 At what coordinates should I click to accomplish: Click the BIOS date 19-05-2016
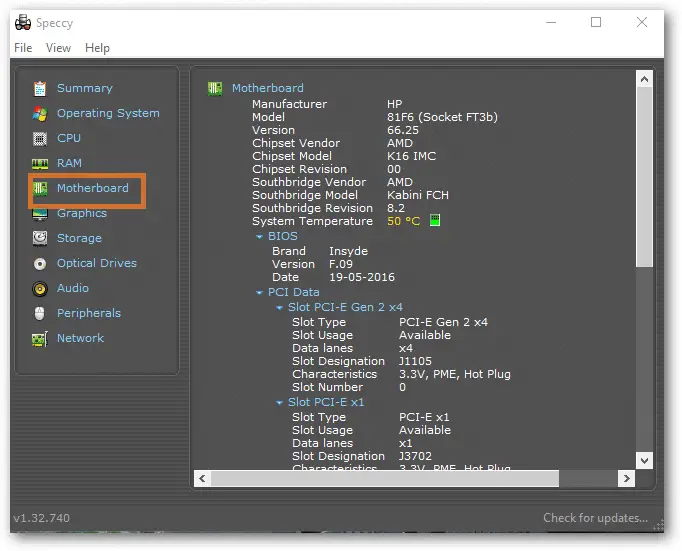[x=362, y=277]
